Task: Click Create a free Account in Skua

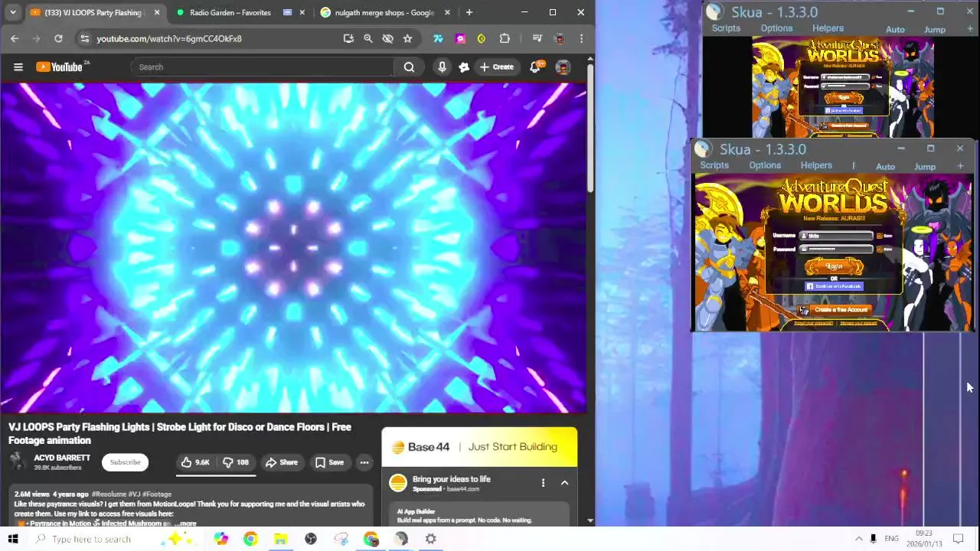Action: [835, 310]
